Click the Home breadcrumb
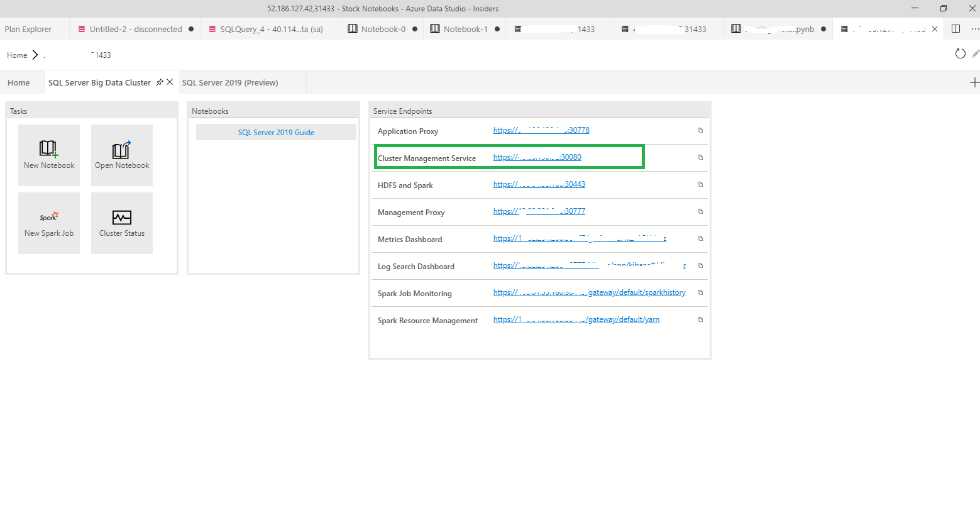980x520 pixels. pyautogui.click(x=17, y=55)
